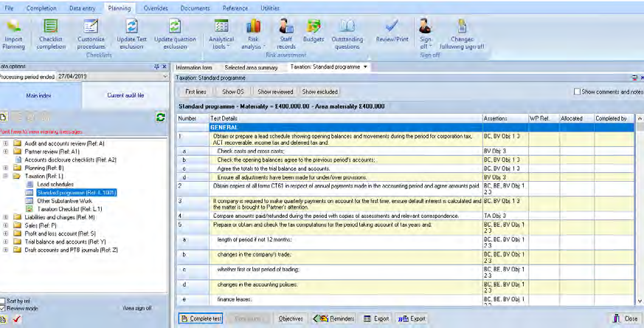Open the Sign off tool
Image resolution: width=644 pixels, height=328 pixels.
click(x=426, y=35)
